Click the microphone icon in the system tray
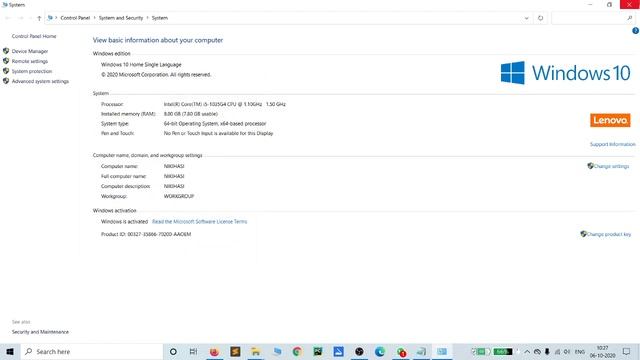The image size is (640, 360). (x=547, y=351)
